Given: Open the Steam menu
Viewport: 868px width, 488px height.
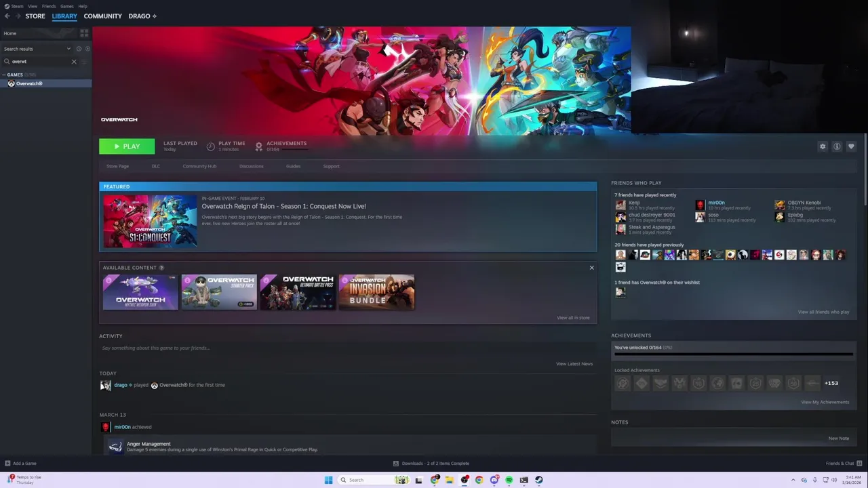Looking at the screenshot, I should (17, 6).
